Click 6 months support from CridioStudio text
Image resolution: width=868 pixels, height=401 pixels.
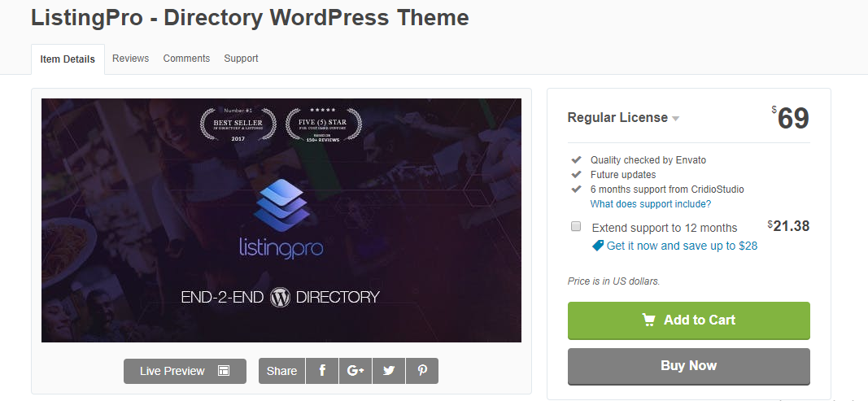click(667, 190)
